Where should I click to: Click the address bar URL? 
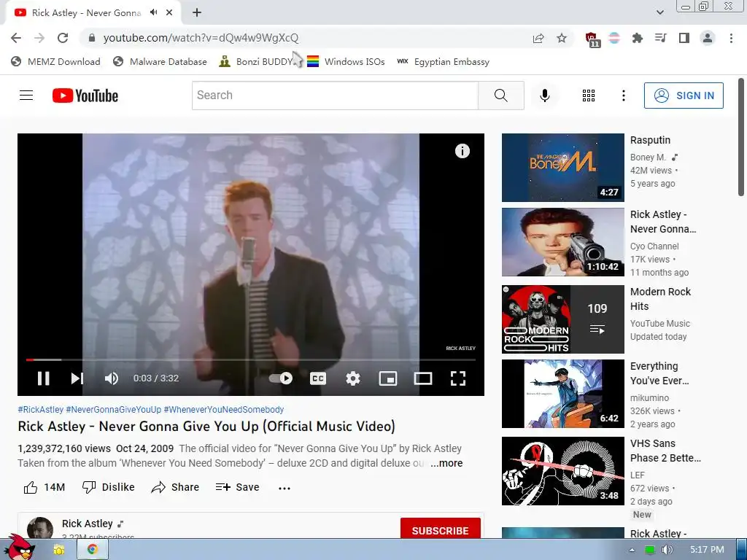click(x=201, y=38)
